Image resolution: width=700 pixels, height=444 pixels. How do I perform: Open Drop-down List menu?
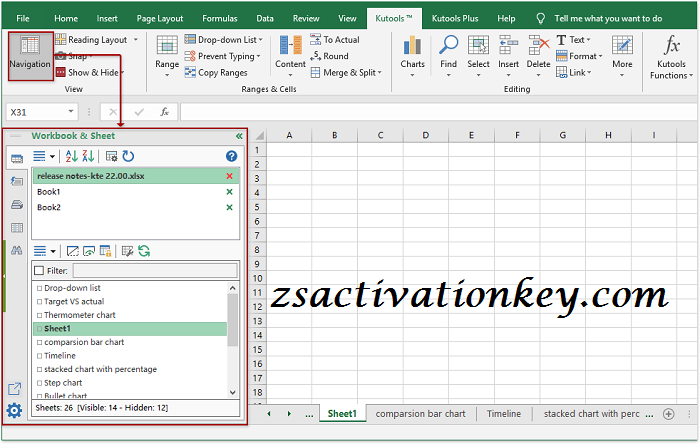tap(224, 40)
